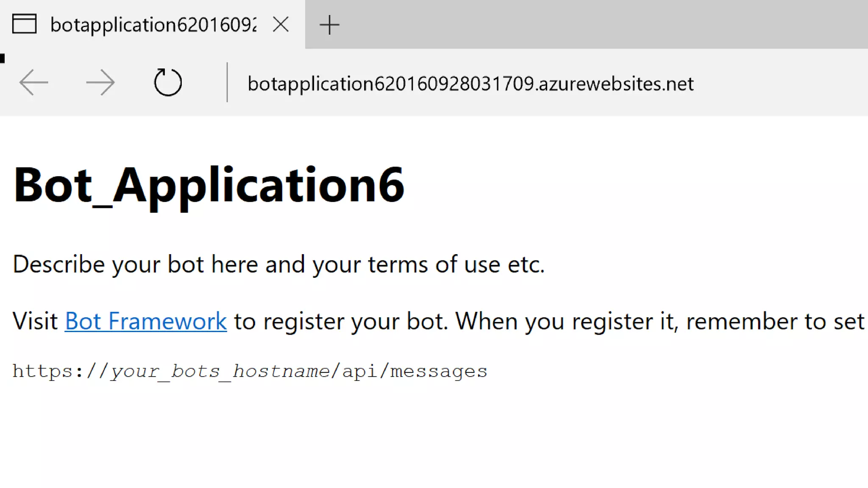Click 'remember to set' text at line end

tap(775, 321)
